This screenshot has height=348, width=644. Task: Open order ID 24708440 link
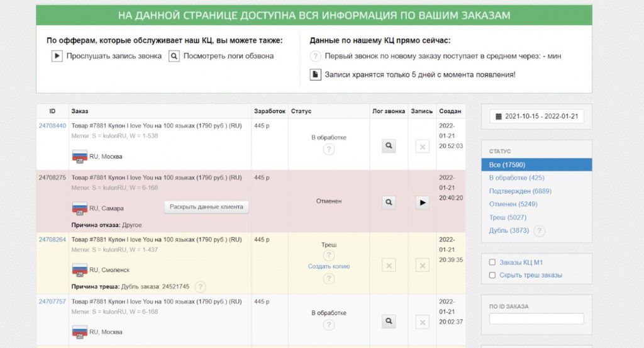coord(52,126)
